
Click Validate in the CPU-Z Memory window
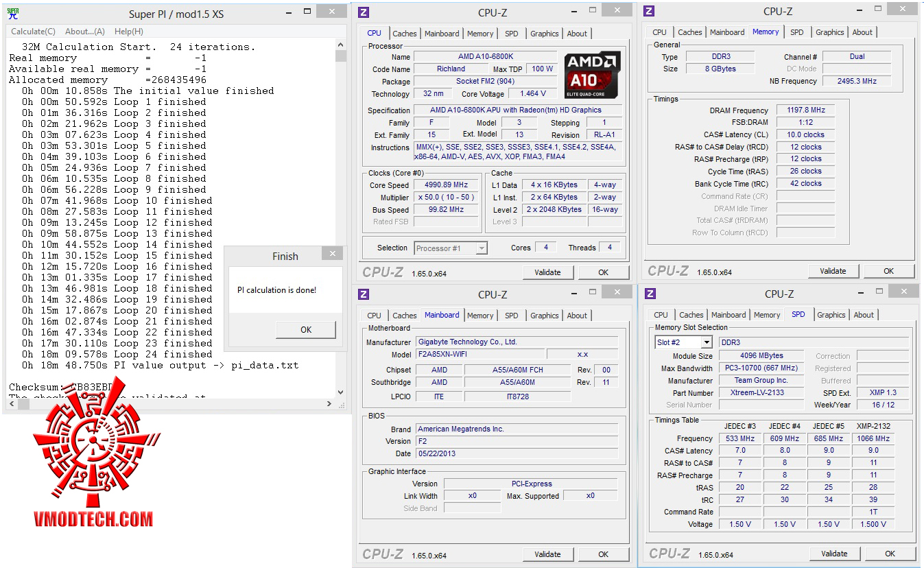pos(833,271)
